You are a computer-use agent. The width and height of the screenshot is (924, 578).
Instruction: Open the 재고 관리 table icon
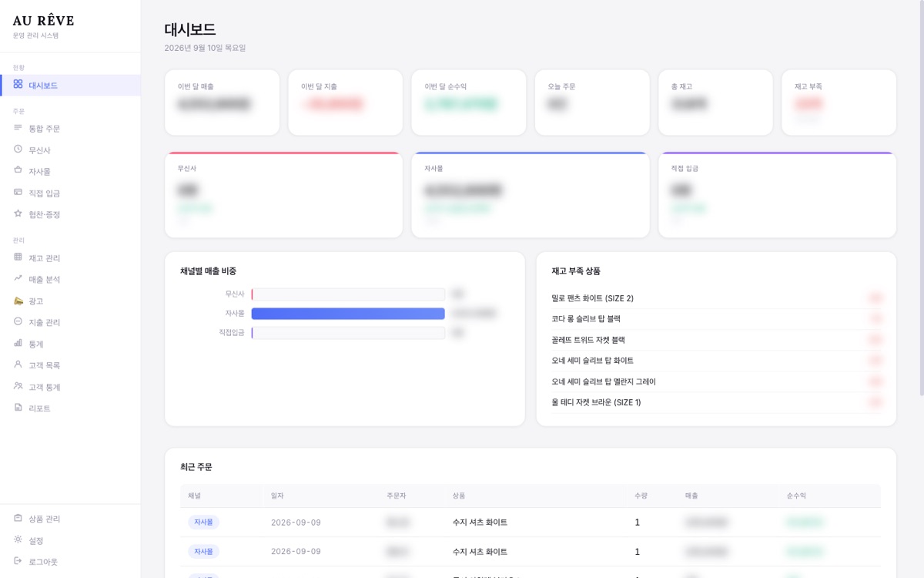[x=18, y=257]
